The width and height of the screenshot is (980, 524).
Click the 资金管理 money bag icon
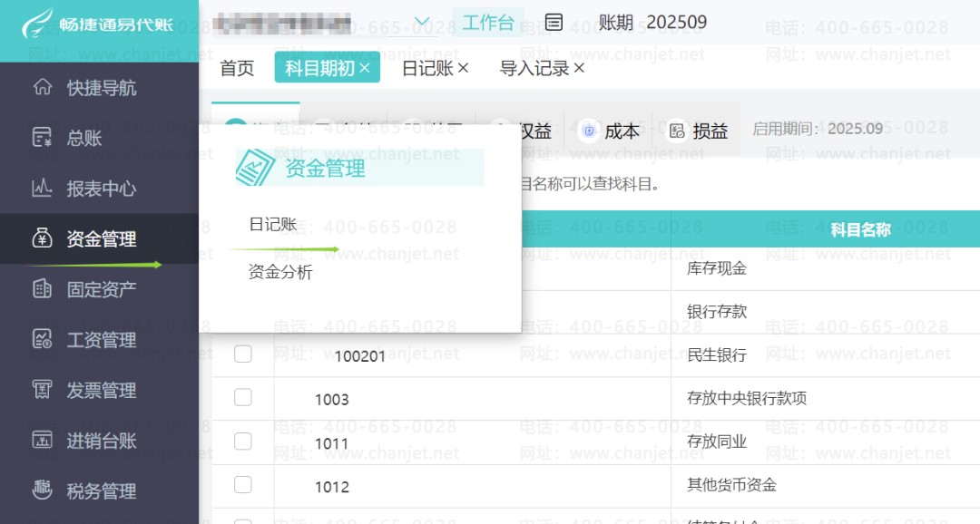pos(42,238)
